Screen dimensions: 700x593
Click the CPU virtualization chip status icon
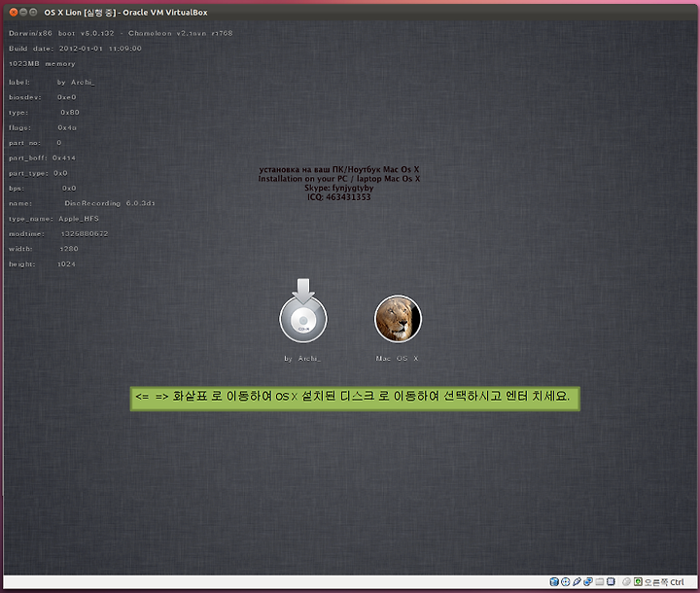click(x=611, y=582)
